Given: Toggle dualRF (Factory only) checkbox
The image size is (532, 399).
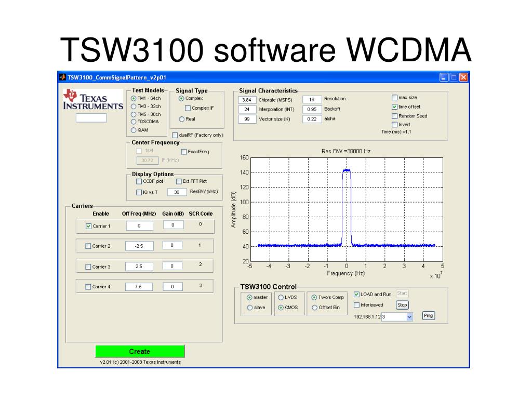Looking at the screenshot, I should coord(175,136).
